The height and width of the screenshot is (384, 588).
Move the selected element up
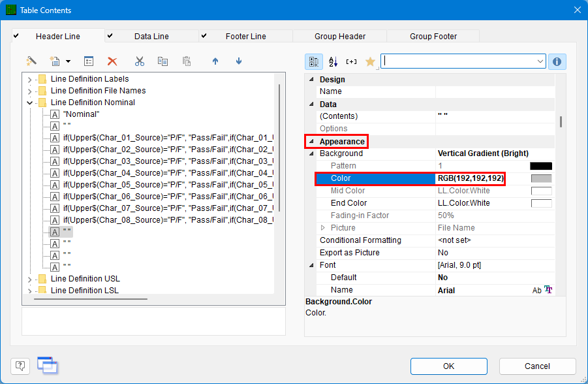click(215, 61)
